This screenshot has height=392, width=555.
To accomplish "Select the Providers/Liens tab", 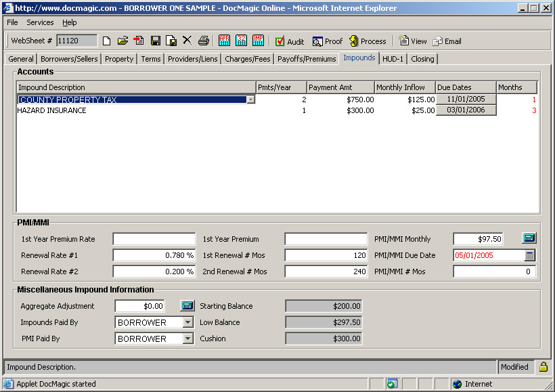I will pyautogui.click(x=192, y=59).
